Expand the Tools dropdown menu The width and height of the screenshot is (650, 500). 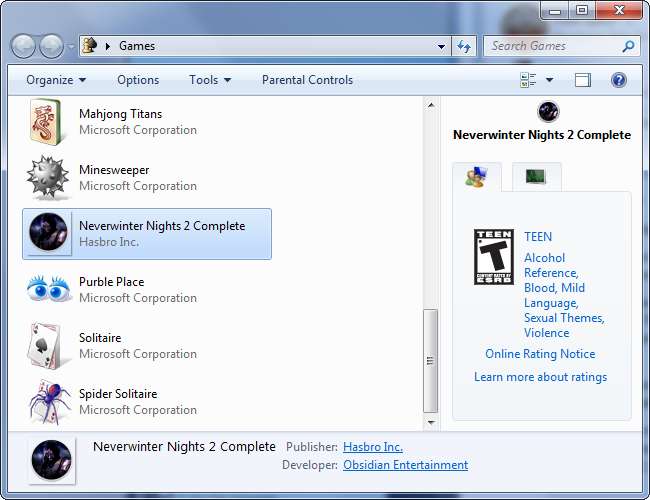click(x=210, y=80)
